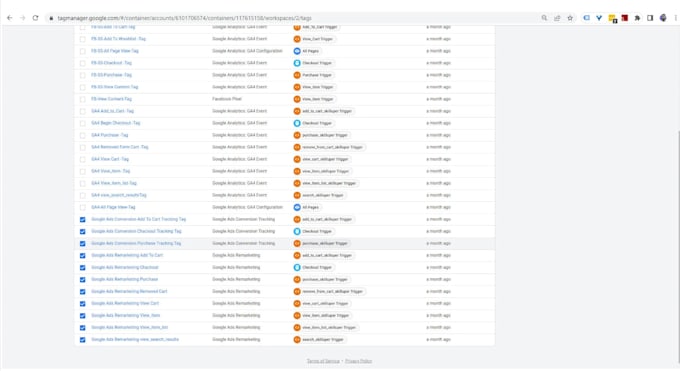Image resolution: width=680 pixels, height=371 pixels.
Task: Open the GA4 Begin Checkout Tag link
Action: [115, 123]
